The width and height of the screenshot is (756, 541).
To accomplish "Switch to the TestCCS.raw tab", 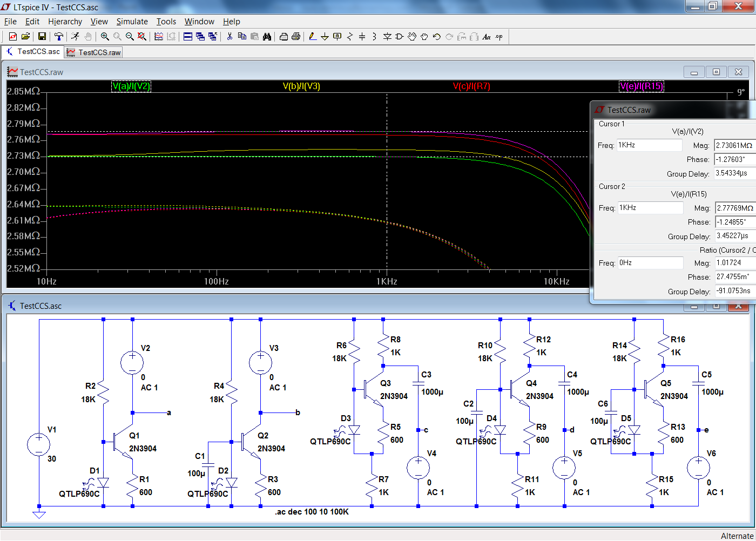I will [x=94, y=52].
